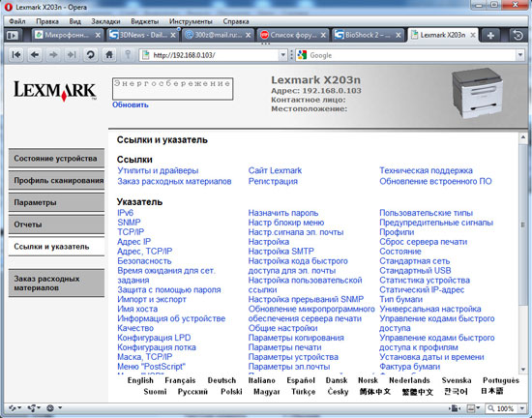This screenshot has height=418, width=532.
Task: Open the Google search dropdown arrow
Action: [519, 55]
